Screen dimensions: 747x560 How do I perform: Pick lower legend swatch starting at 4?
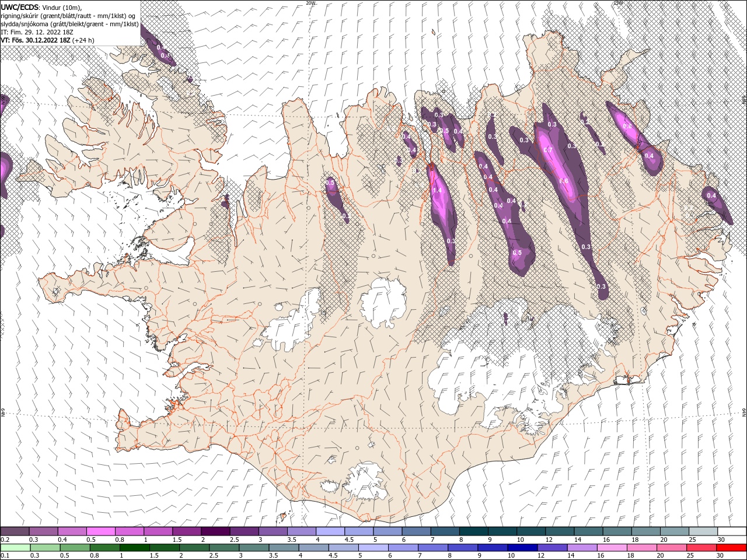pyautogui.click(x=313, y=548)
